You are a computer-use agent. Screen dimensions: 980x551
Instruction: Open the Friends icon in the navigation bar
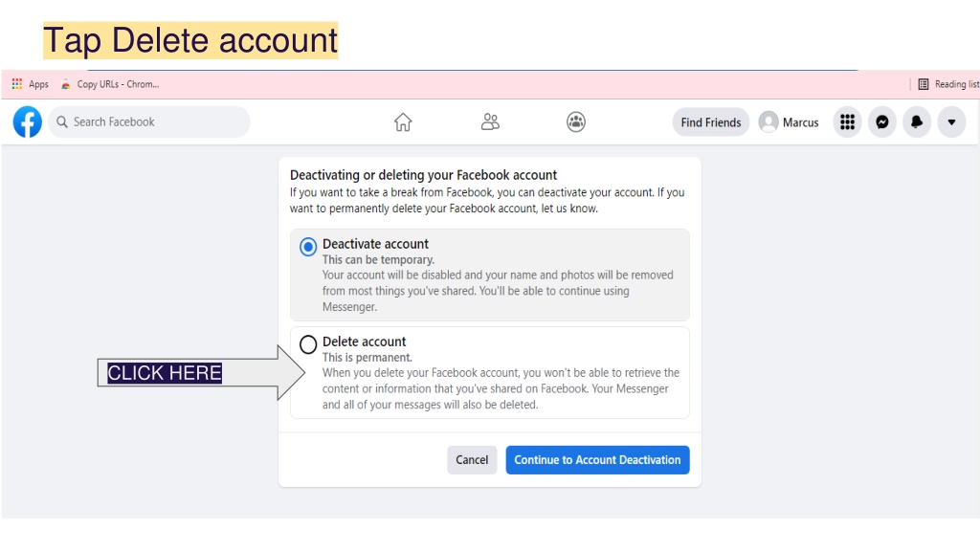[490, 121]
